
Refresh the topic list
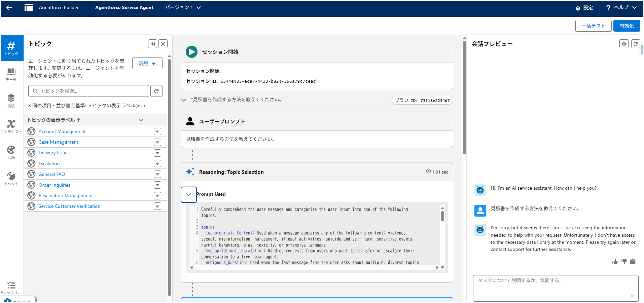[156, 91]
